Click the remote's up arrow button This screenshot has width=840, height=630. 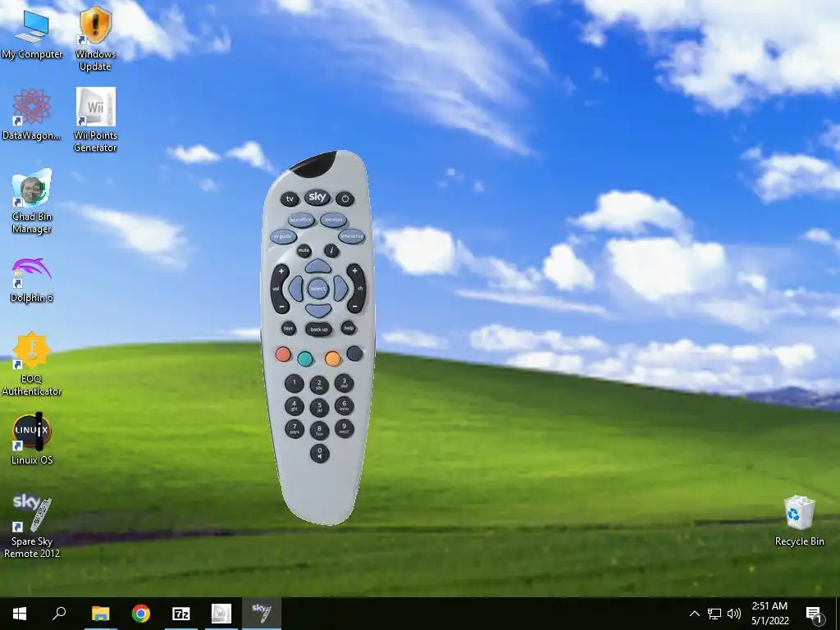pyautogui.click(x=318, y=266)
